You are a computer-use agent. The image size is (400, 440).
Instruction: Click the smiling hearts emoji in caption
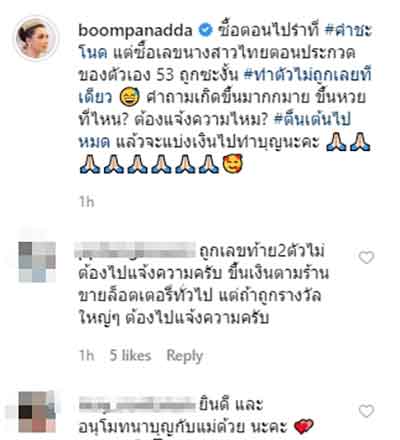point(232,164)
